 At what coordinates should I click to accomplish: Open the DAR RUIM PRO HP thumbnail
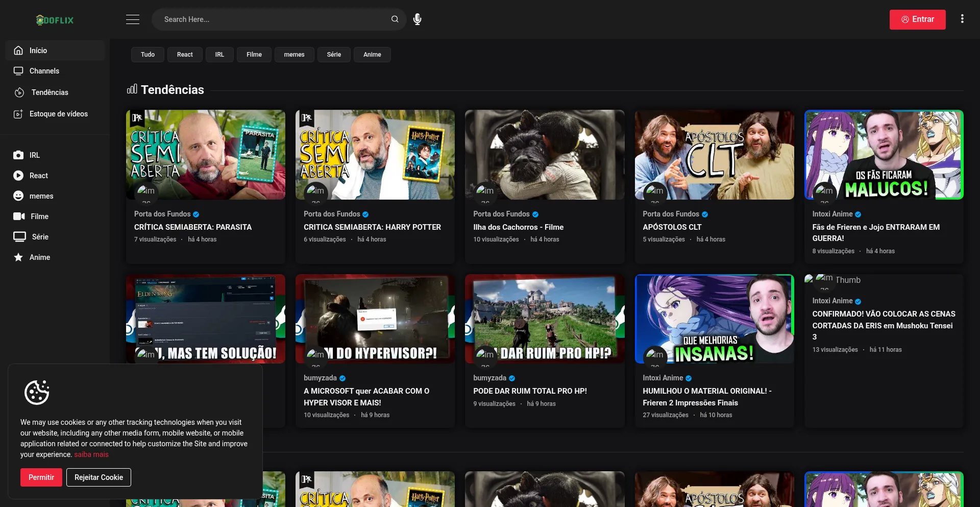tap(545, 319)
